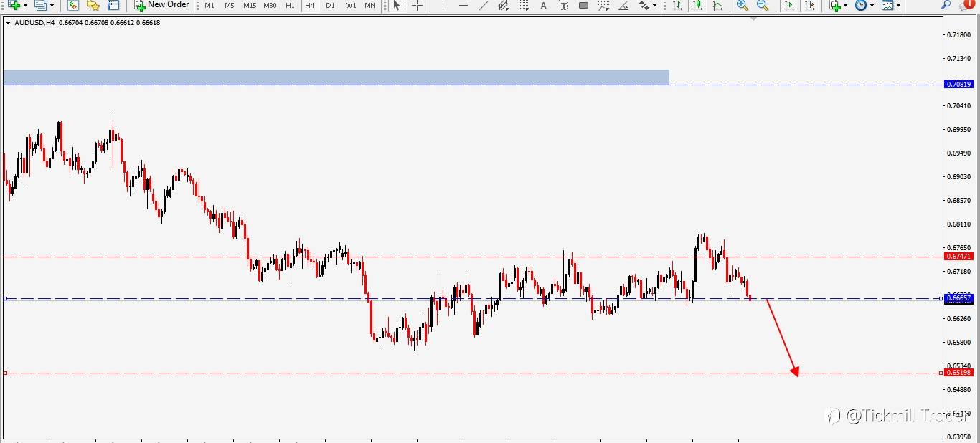Image resolution: width=980 pixels, height=443 pixels.
Task: Select the Crosshair tool
Action: [x=417, y=5]
